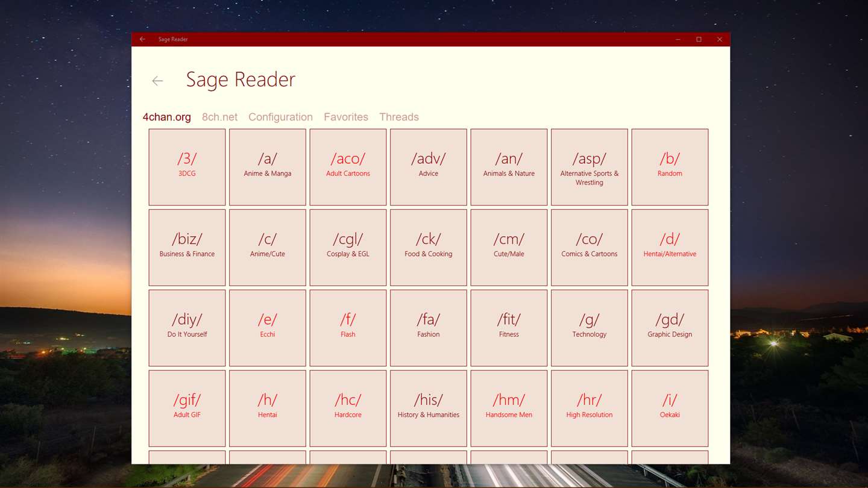Maximize the Sage Reader window

click(x=699, y=39)
